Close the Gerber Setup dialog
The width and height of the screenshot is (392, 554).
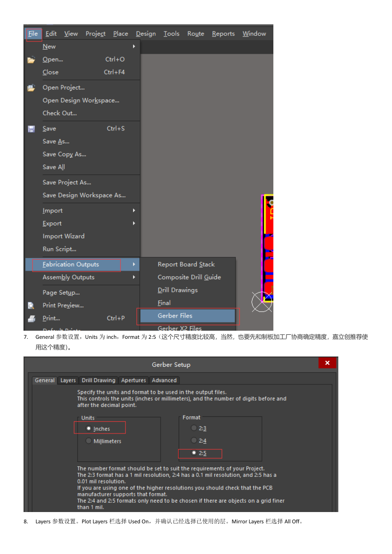coord(327,363)
